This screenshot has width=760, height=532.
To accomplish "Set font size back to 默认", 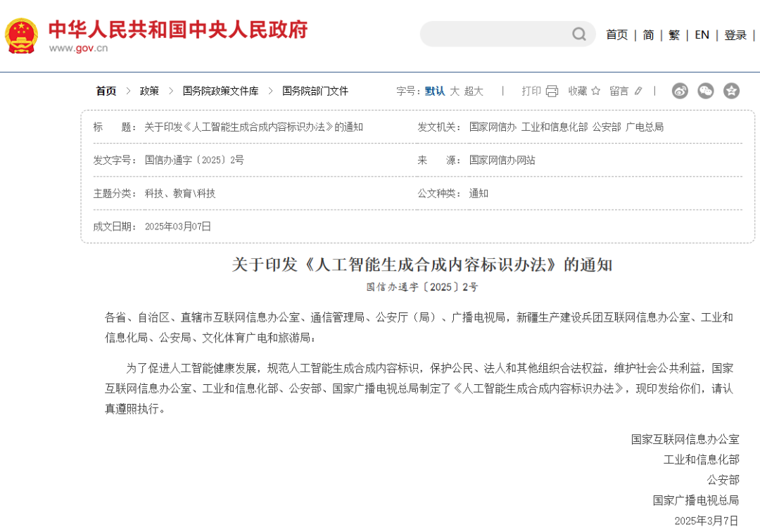I will point(436,91).
